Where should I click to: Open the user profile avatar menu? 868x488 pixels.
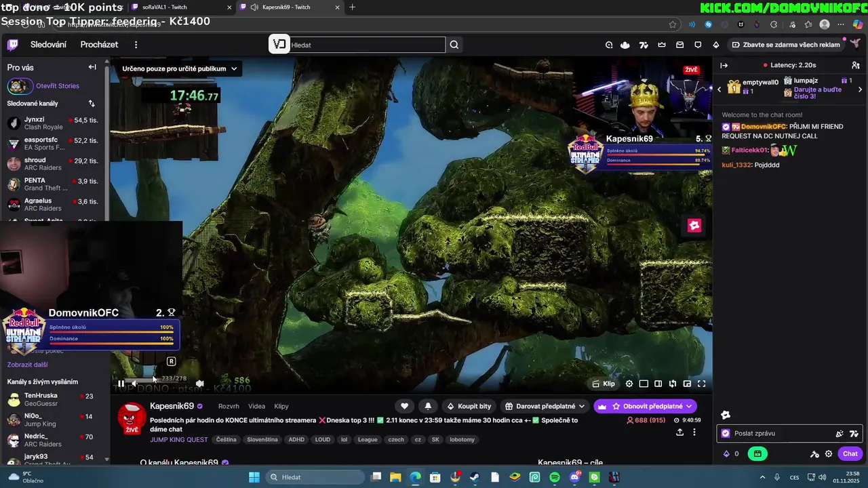coord(854,44)
